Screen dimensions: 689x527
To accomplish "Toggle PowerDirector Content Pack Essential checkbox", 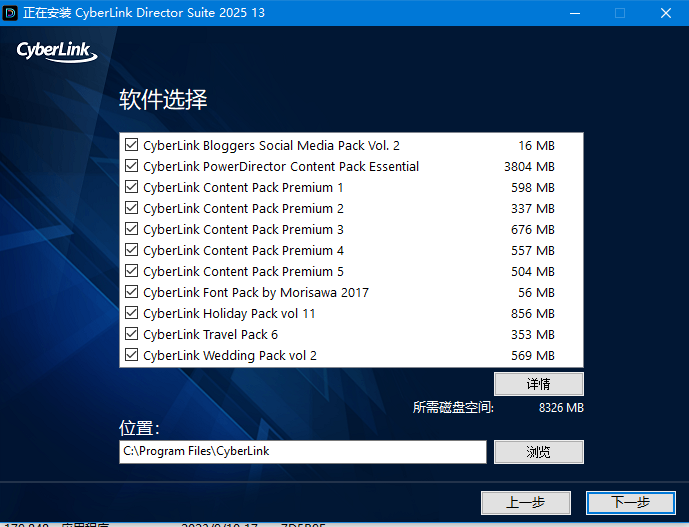I will [131, 166].
